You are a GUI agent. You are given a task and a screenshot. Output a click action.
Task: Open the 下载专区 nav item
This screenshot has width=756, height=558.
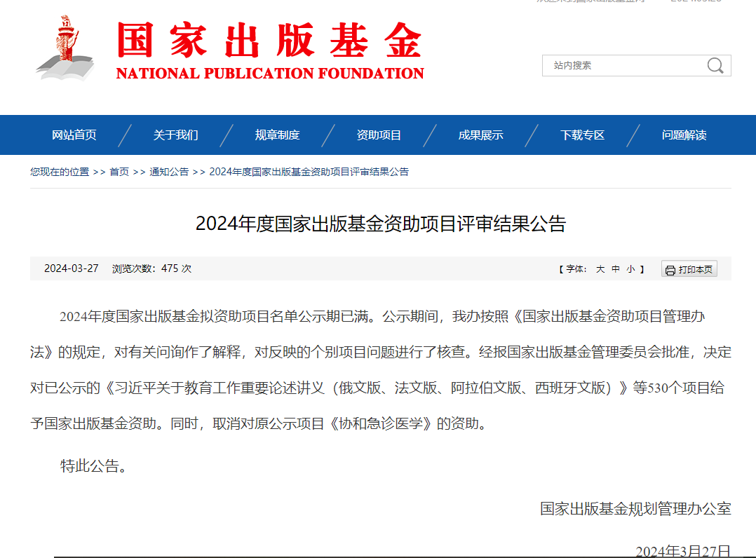coord(582,135)
